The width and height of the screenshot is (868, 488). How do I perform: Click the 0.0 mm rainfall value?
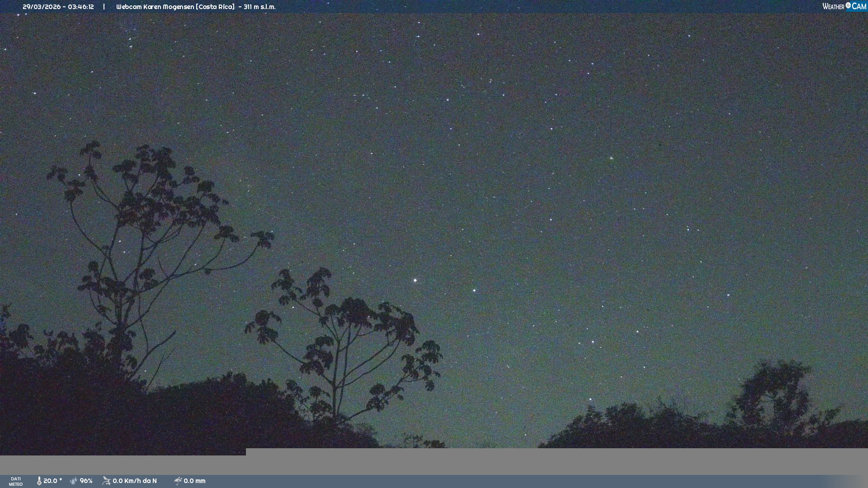pos(194,481)
